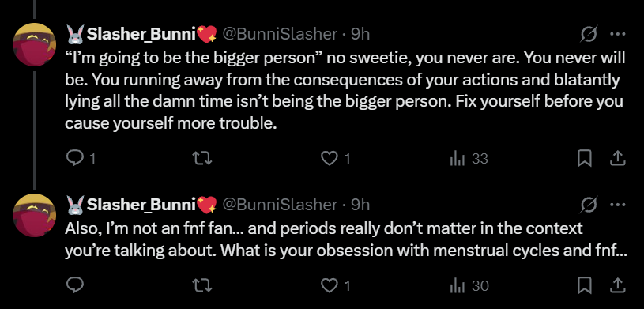Open more options on first tweet
This screenshot has height=309, width=644.
[617, 35]
